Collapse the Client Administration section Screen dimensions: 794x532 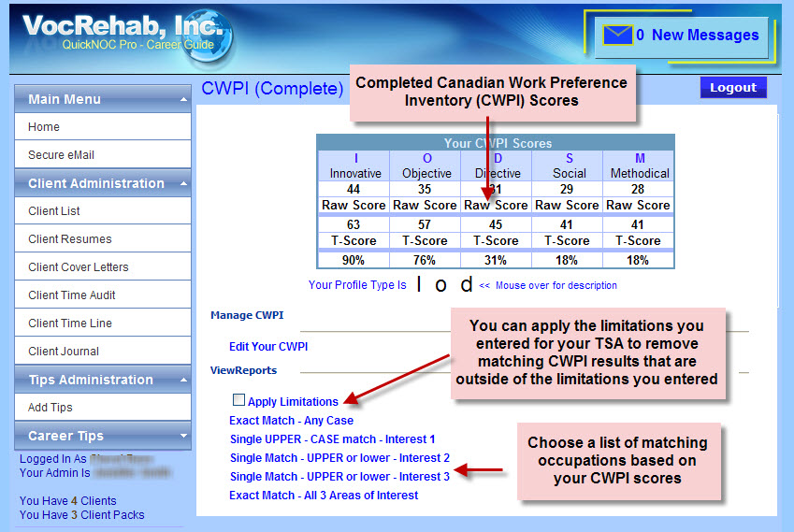[x=181, y=183]
